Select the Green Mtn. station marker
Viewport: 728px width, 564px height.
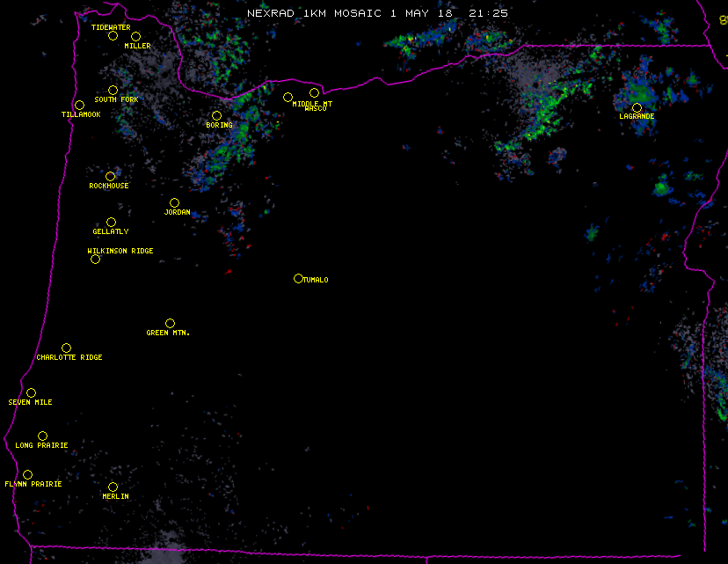[x=170, y=323]
